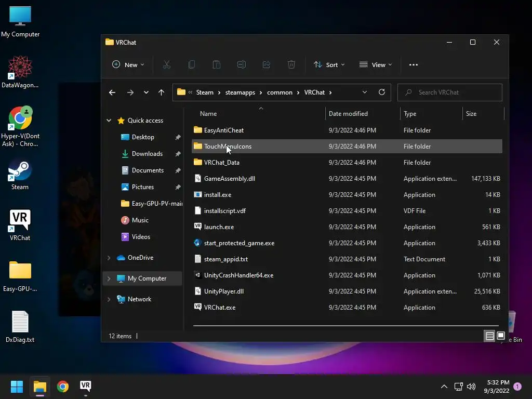532x399 pixels.
Task: Open the Sort dropdown menu
Action: [329, 64]
